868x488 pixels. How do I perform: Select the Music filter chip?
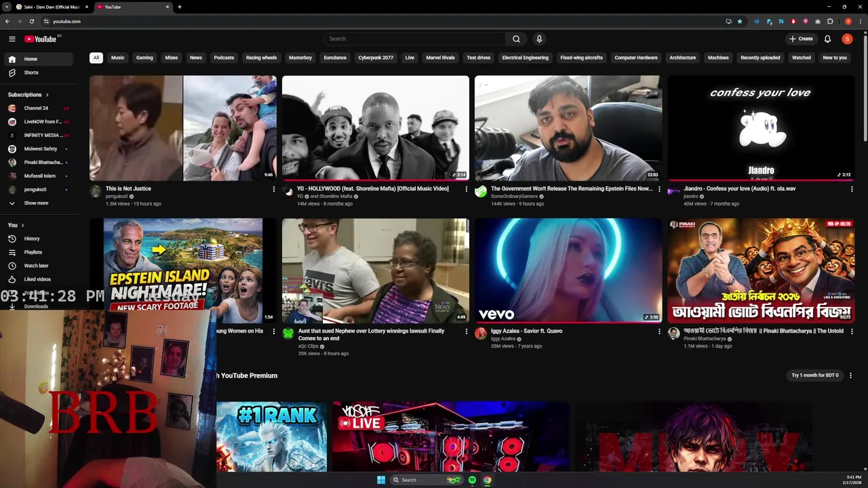coord(117,58)
